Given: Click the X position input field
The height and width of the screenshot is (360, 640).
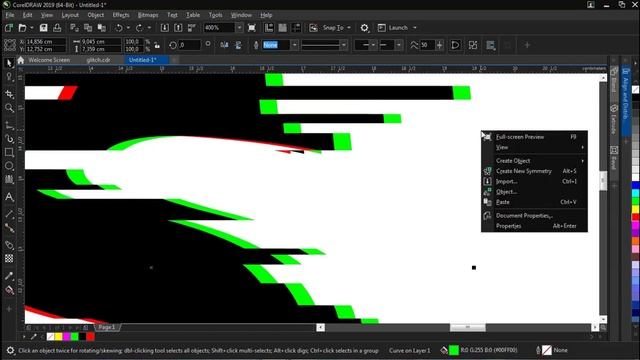Looking at the screenshot, I should (x=45, y=42).
